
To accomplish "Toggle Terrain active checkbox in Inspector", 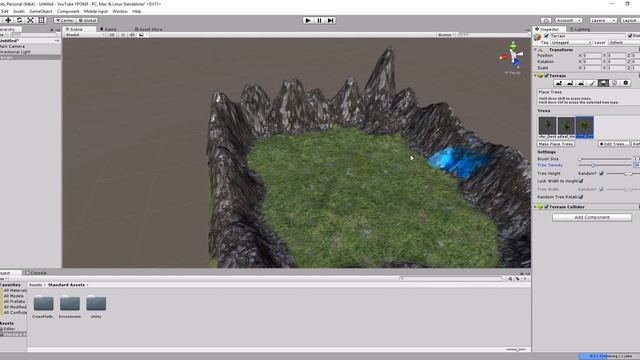I will (x=547, y=36).
